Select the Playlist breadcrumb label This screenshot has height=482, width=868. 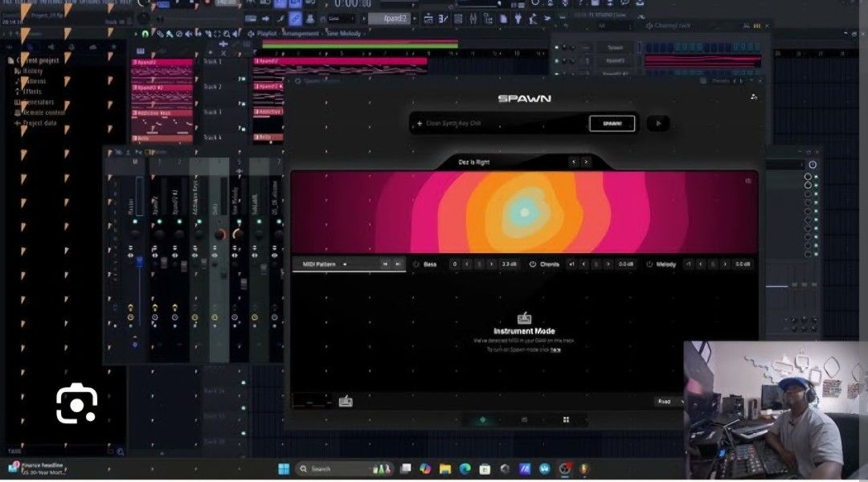tap(266, 34)
